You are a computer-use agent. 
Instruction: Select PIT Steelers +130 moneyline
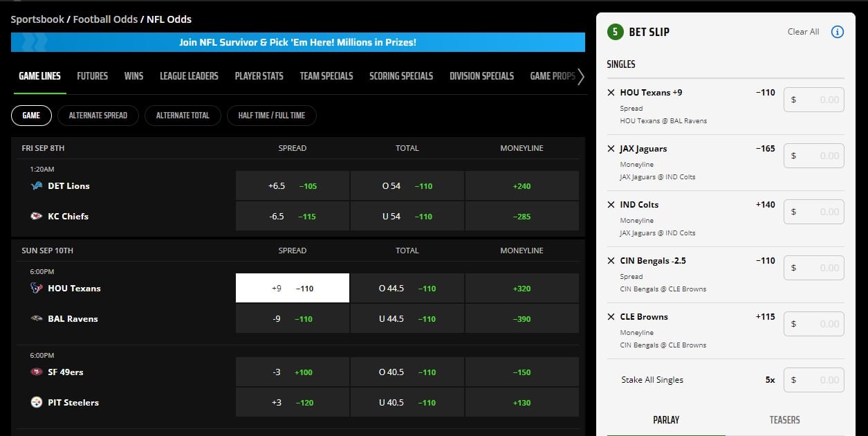click(522, 402)
